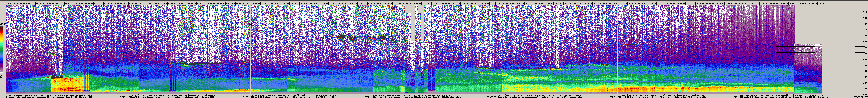Select the 05:47:59 time label
The height and width of the screenshot is (98, 868).
(x=21, y=3)
